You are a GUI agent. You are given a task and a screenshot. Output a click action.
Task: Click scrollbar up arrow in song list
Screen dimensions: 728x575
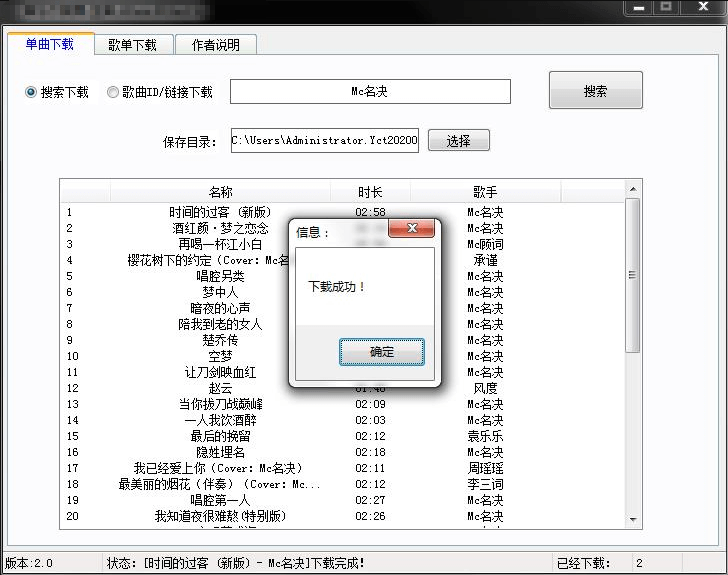(632, 189)
